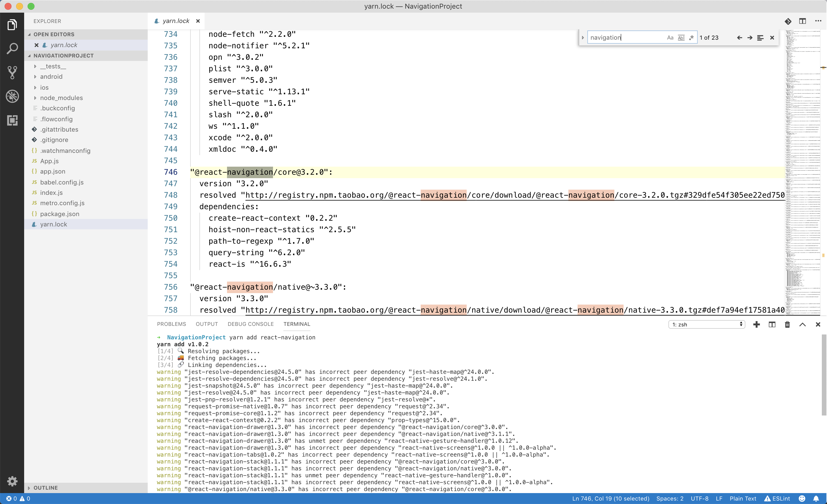The image size is (827, 504).
Task: Go to next find match
Action: click(750, 38)
